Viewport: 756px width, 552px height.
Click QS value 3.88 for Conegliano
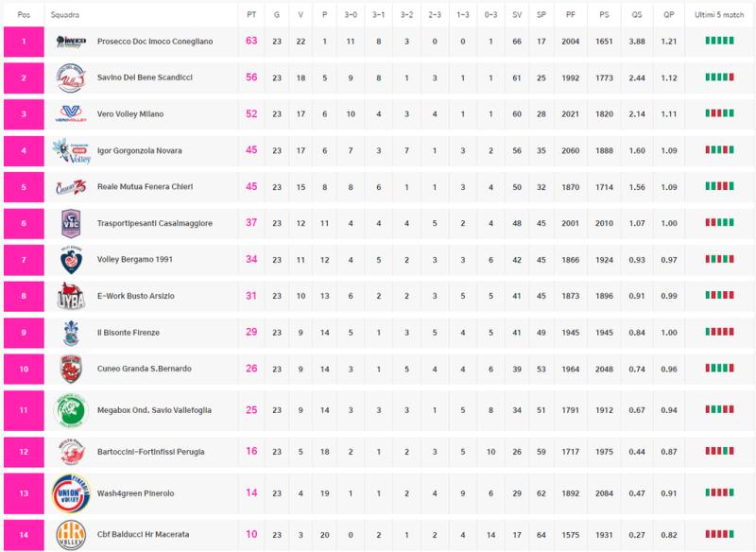click(x=637, y=42)
